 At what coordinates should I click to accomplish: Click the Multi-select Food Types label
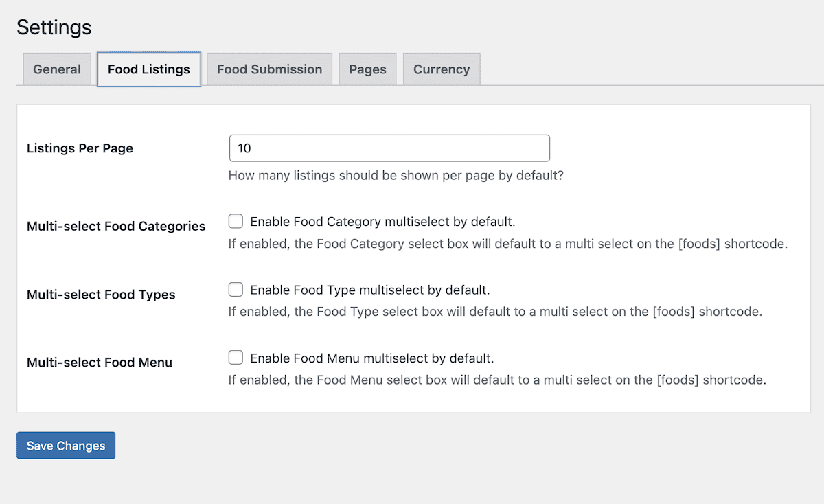[x=101, y=294]
